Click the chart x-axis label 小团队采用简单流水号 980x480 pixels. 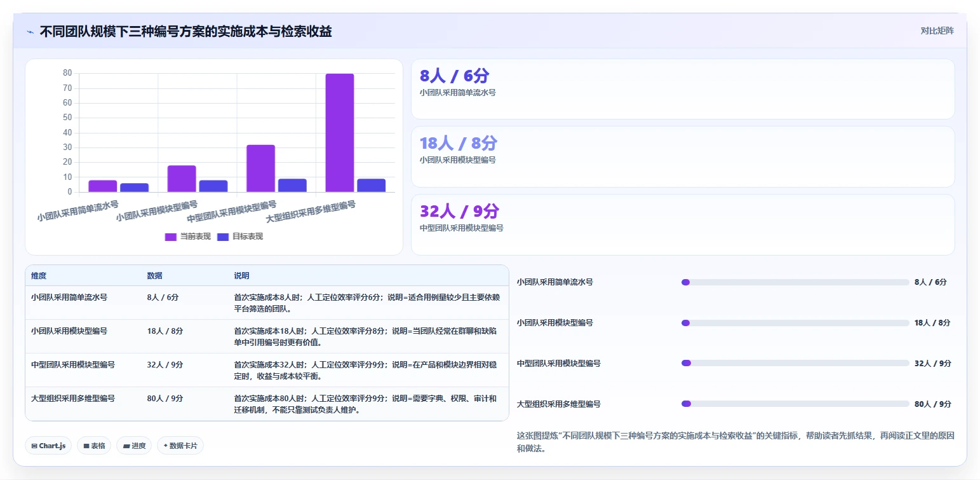pos(78,211)
